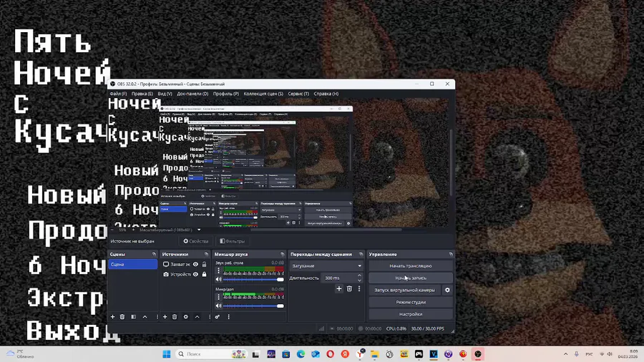Toggle visibility of Устройств source
This screenshot has width=644, height=362.
pos(195,274)
